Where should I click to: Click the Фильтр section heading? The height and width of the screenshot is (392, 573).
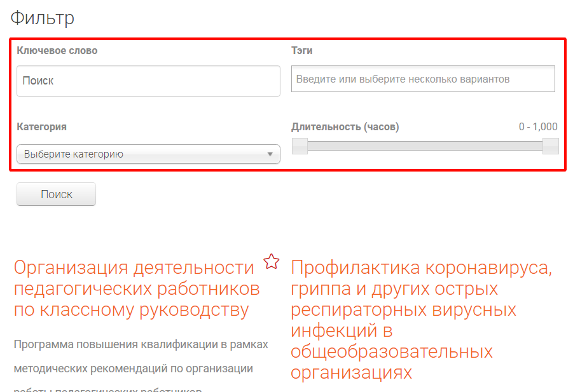pyautogui.click(x=43, y=18)
